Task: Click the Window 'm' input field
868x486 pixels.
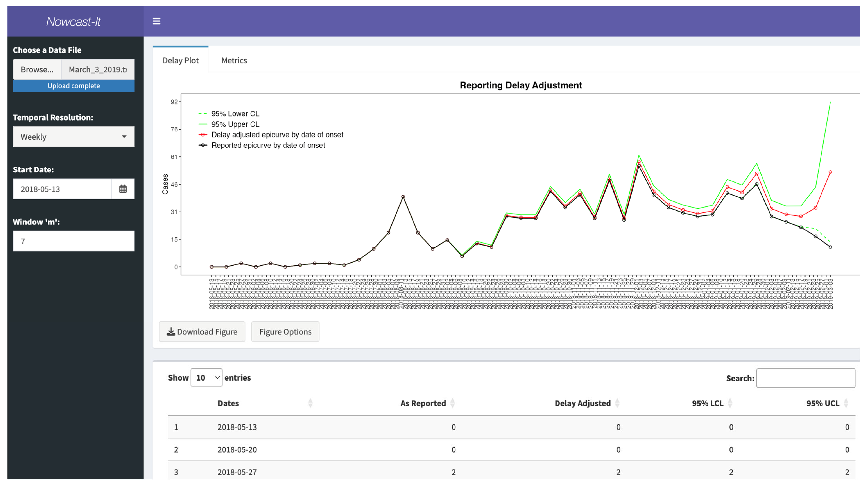Action: (x=73, y=241)
